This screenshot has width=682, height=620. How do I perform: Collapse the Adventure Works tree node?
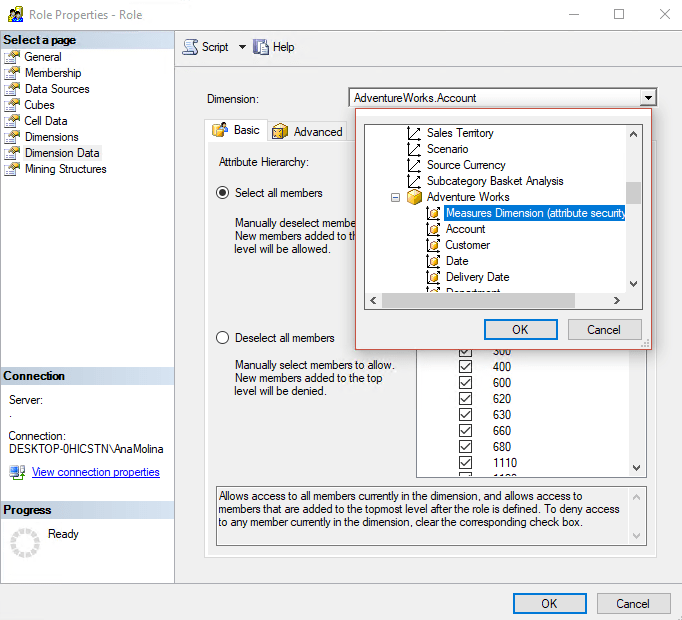coord(395,198)
